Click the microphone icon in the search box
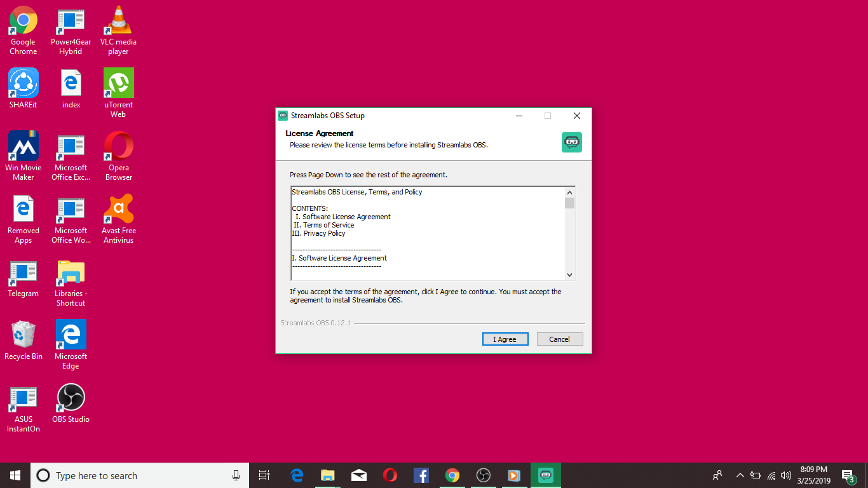Viewport: 868px width, 488px height. click(x=236, y=475)
